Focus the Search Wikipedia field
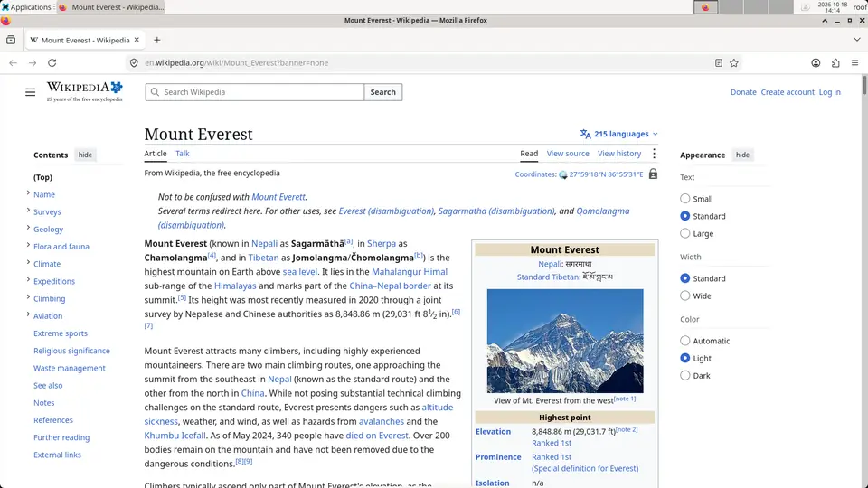868x488 pixels. (255, 92)
